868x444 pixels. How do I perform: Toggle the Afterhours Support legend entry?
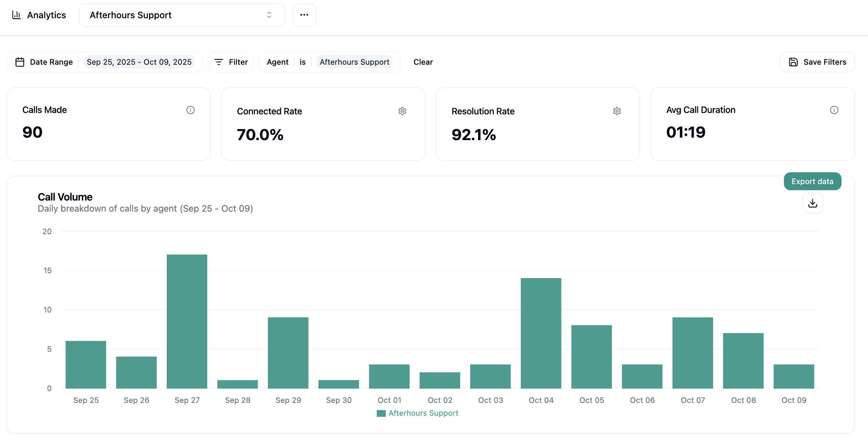coord(417,413)
